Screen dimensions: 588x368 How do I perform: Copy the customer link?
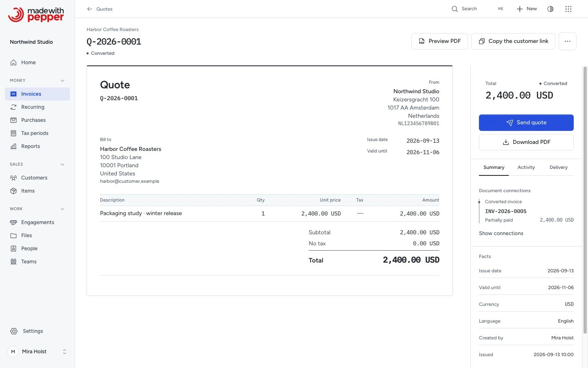tap(513, 41)
